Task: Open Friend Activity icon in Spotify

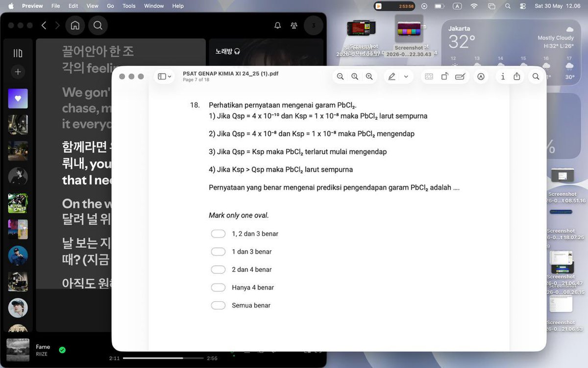Action: pyautogui.click(x=294, y=26)
